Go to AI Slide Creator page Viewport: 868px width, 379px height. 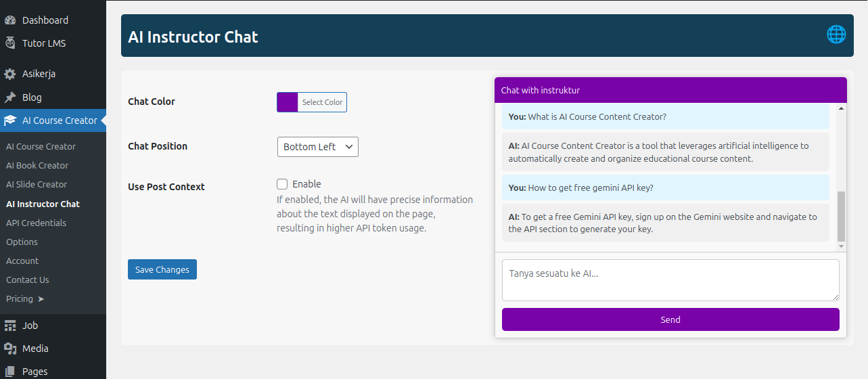tap(37, 184)
